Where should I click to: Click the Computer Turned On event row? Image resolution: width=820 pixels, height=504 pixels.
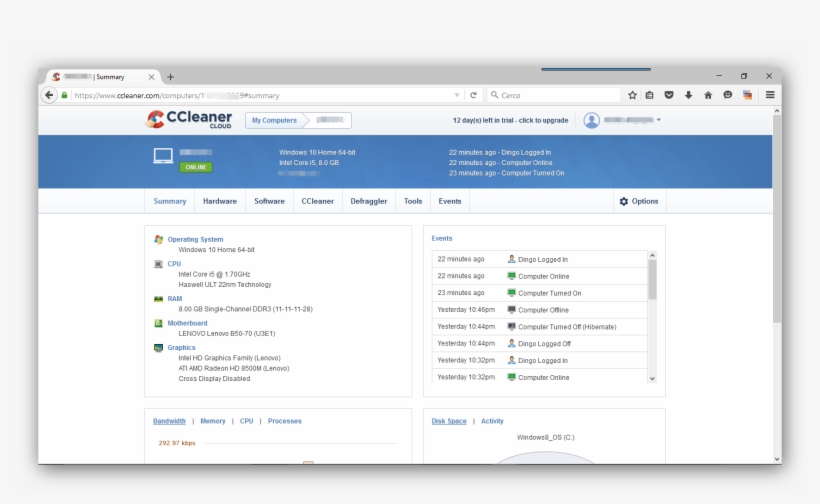(x=540, y=293)
